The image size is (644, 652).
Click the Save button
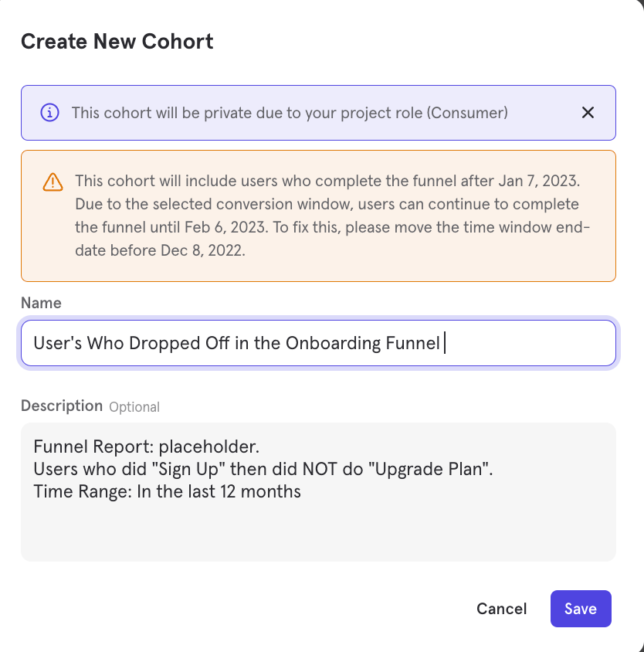point(581,609)
